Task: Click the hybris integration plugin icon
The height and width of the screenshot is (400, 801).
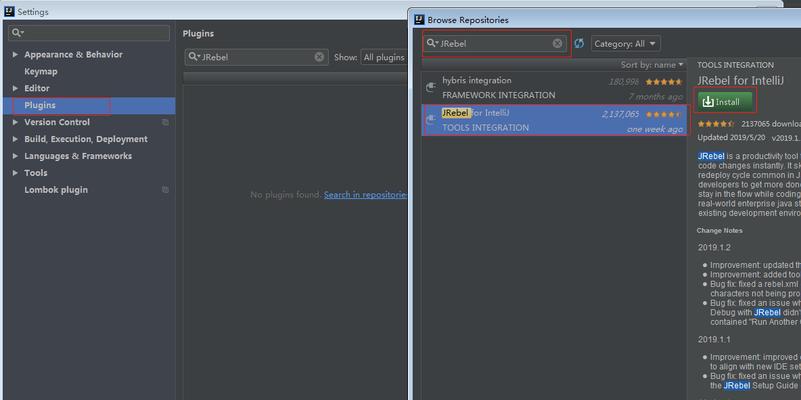Action: (431, 87)
